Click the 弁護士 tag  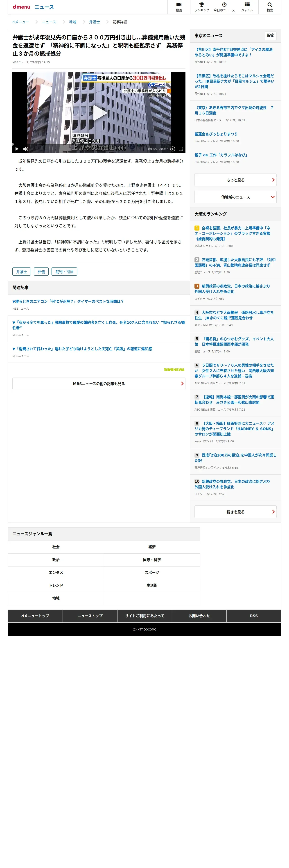tap(22, 272)
